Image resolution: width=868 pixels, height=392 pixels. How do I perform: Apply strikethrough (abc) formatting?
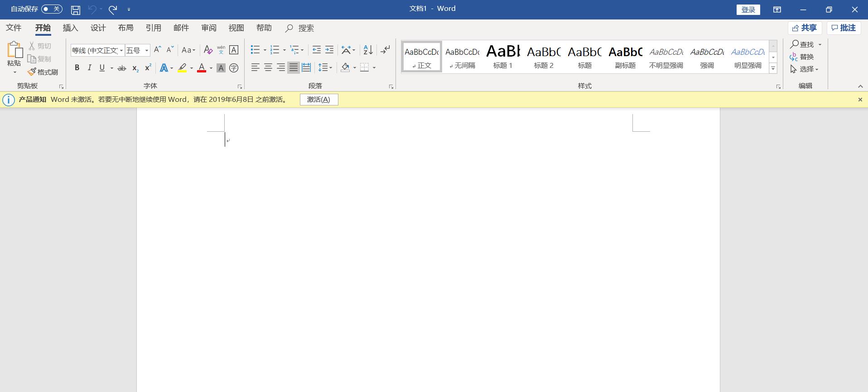[122, 68]
